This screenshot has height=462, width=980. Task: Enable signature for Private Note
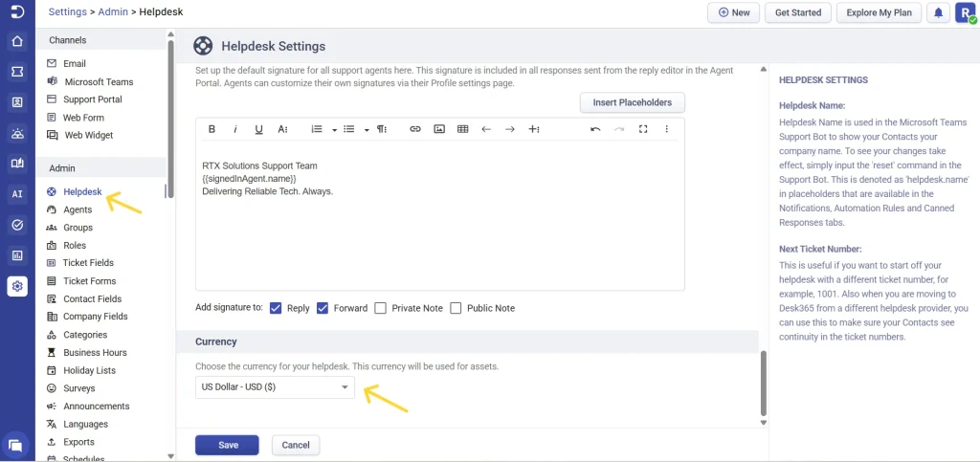(381, 308)
